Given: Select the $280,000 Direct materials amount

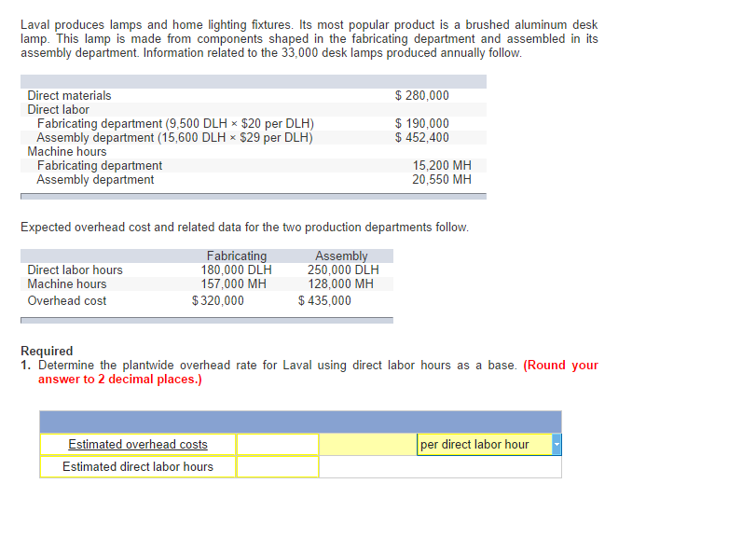Looking at the screenshot, I should pyautogui.click(x=422, y=95).
